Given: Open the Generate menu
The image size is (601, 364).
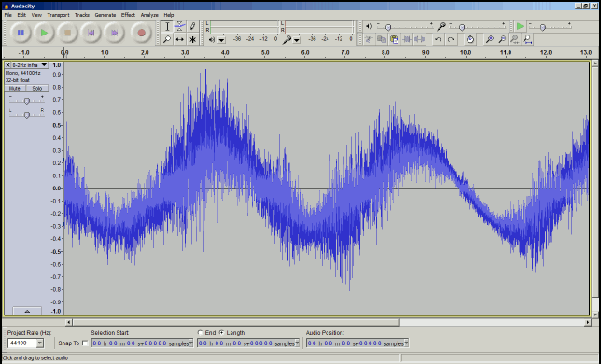Looking at the screenshot, I should (x=105, y=15).
